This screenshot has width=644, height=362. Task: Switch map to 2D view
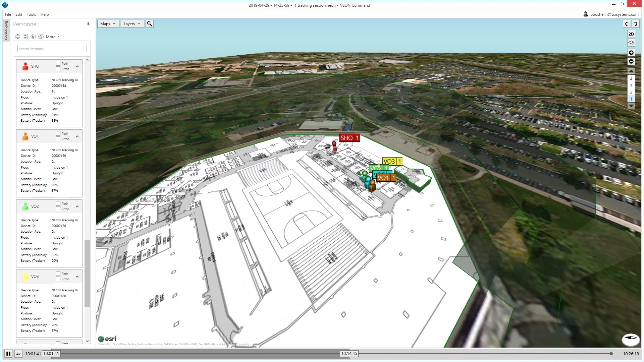tap(631, 34)
